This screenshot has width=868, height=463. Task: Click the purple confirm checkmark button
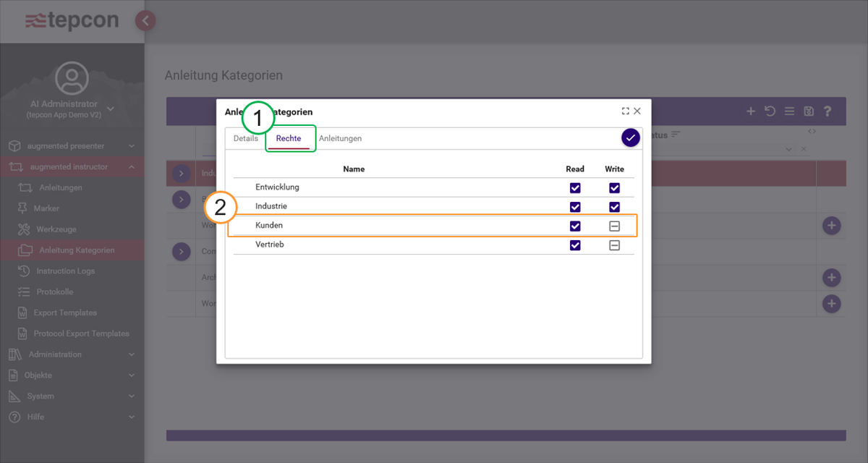click(x=630, y=137)
